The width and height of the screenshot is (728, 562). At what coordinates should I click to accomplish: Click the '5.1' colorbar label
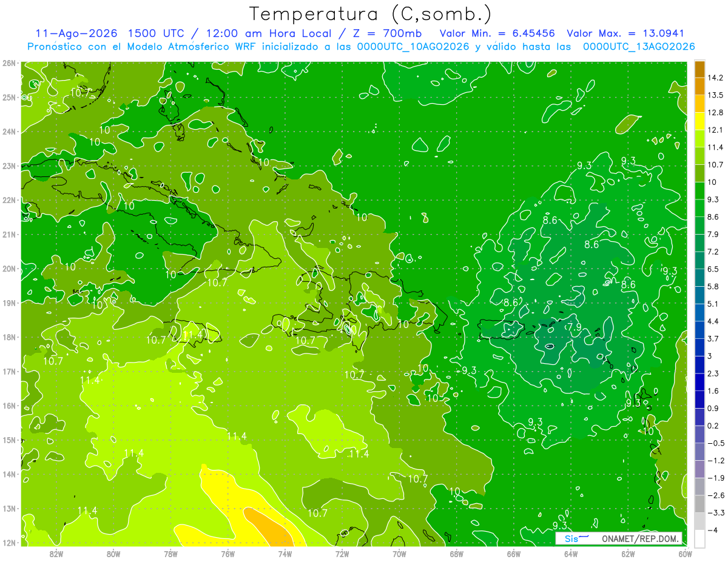(714, 304)
